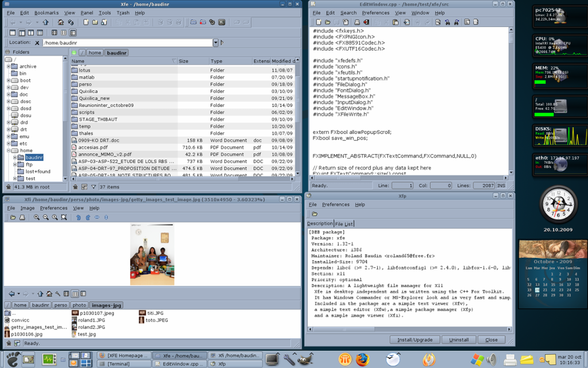Click the Save icon in EditWindow toolbar
Image resolution: width=588 pixels, height=368 pixels.
pyautogui.click(x=346, y=22)
